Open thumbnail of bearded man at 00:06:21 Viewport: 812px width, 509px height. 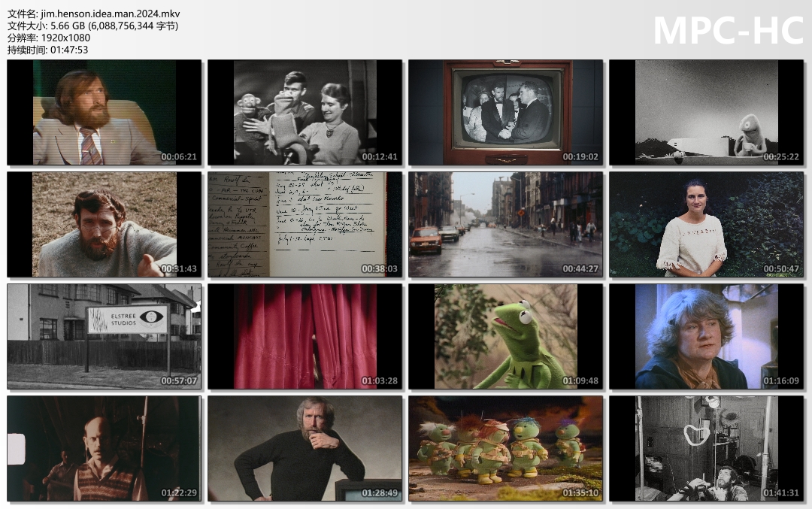pos(105,113)
